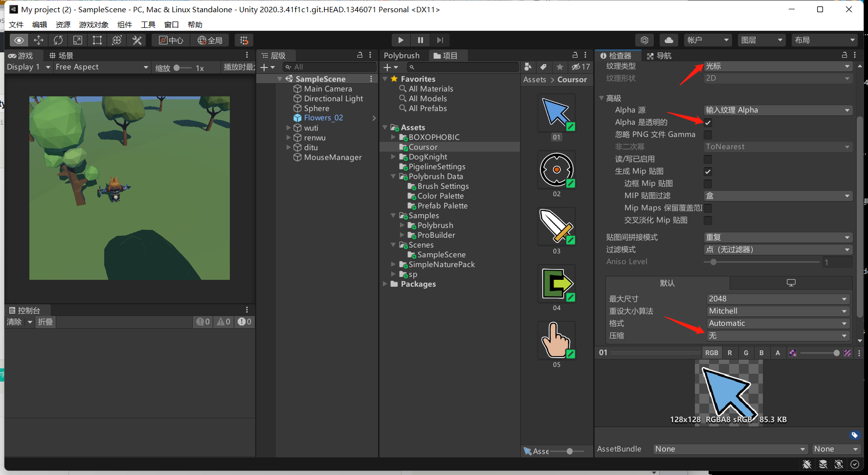
Task: Click the Pause button
Action: [x=420, y=40]
